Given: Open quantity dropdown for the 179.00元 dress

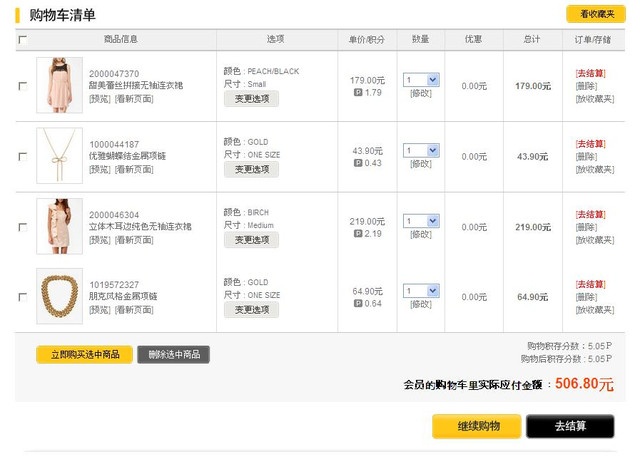Looking at the screenshot, I should [421, 80].
